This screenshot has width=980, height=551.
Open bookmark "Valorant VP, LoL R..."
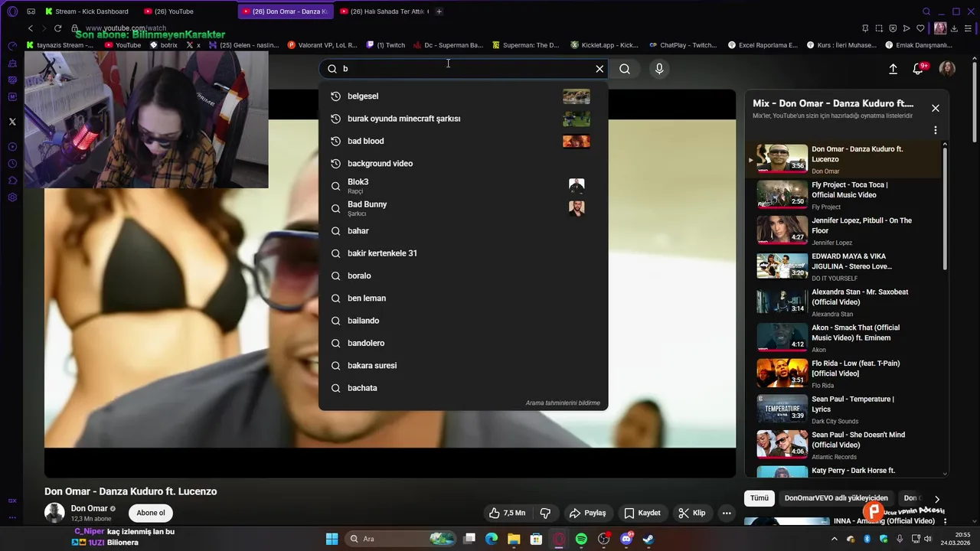point(322,45)
